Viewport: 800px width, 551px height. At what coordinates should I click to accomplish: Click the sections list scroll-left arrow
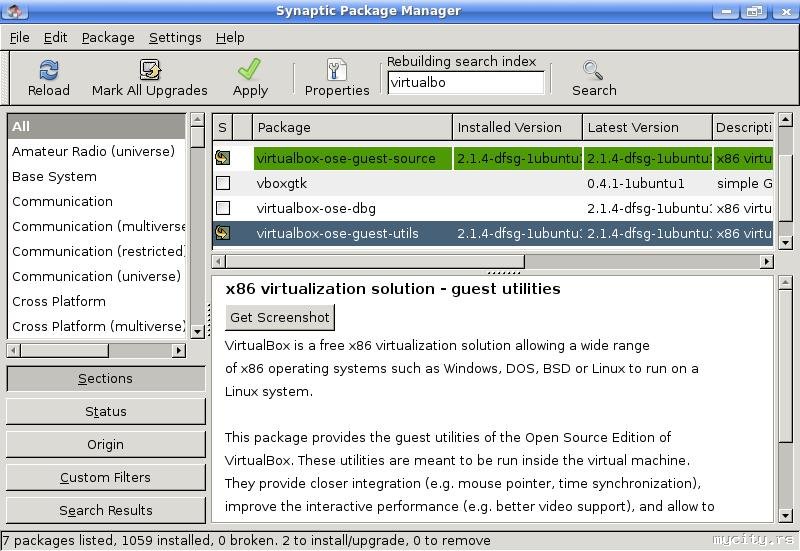(x=14, y=350)
